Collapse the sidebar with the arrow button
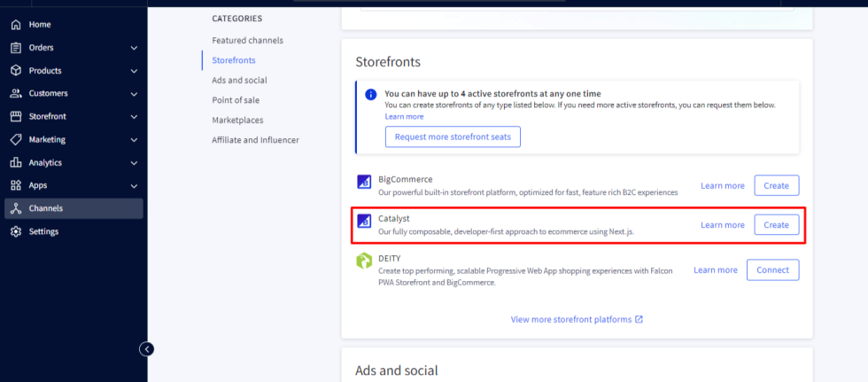868x382 pixels. [x=147, y=349]
